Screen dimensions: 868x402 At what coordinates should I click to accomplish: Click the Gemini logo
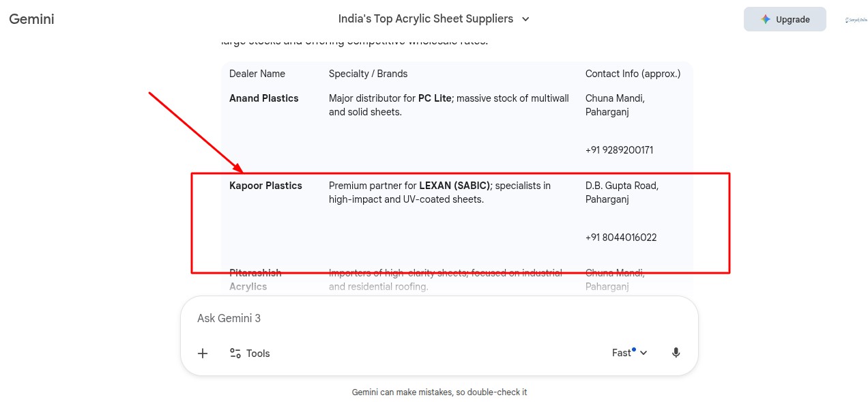click(31, 19)
